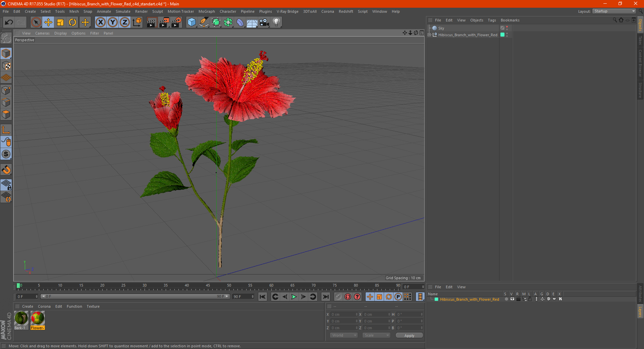Switch to Texture mode
The image size is (644, 349).
(6, 66)
